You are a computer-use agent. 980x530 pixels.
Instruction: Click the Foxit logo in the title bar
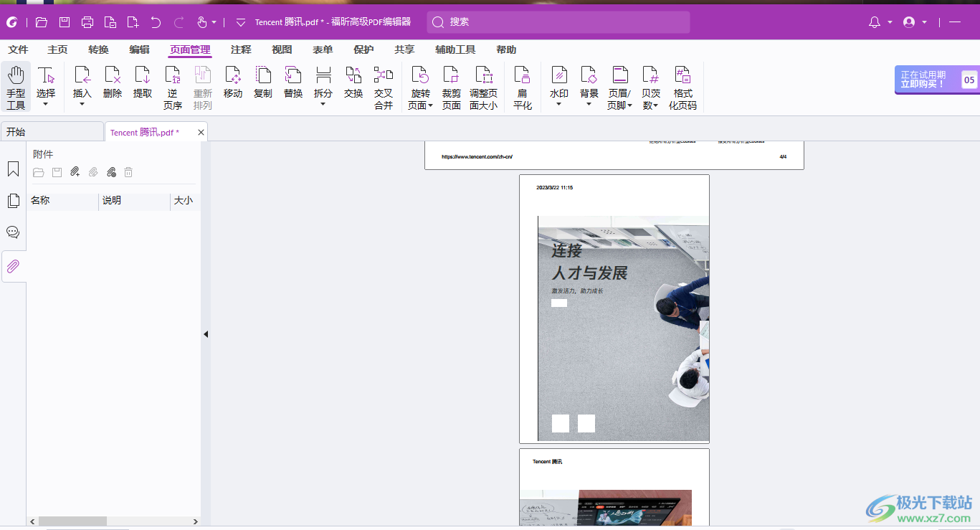point(11,22)
